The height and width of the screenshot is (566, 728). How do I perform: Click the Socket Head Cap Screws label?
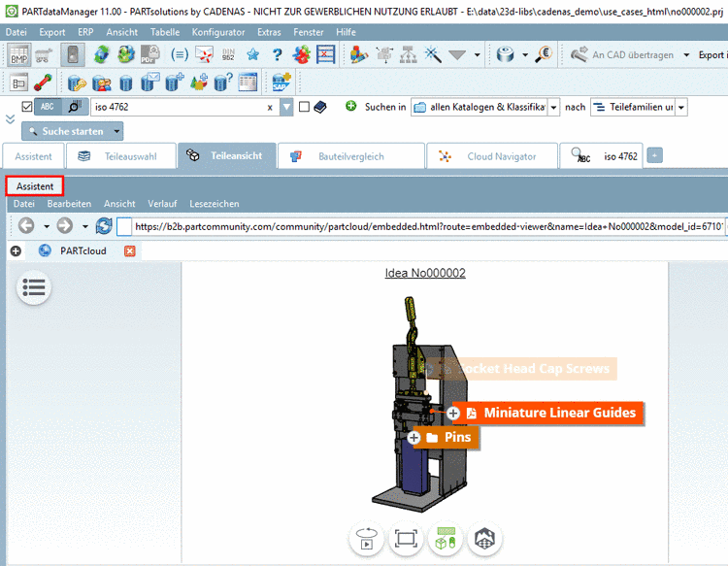[521, 369]
